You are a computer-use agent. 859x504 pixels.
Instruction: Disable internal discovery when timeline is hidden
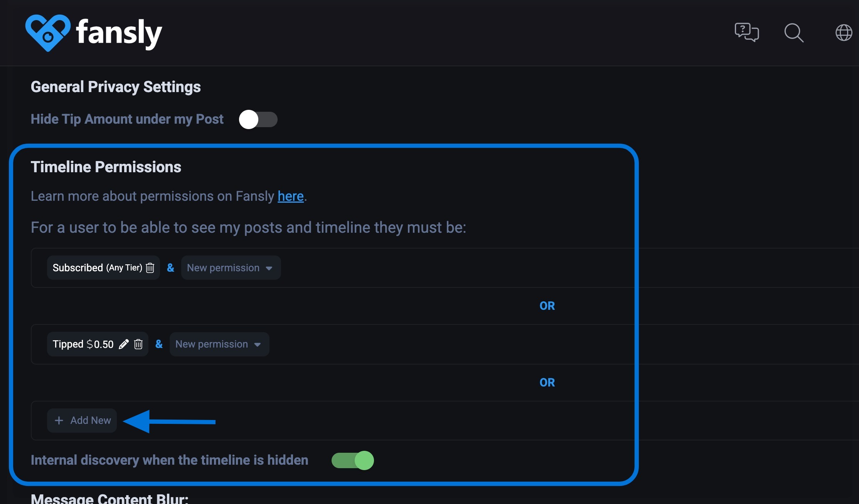(x=352, y=460)
